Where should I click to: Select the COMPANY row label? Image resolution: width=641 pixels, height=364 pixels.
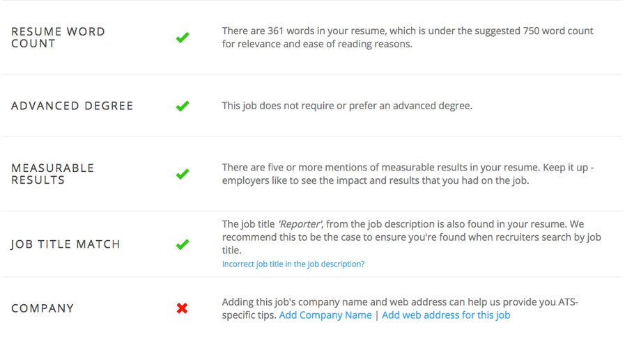pyautogui.click(x=43, y=308)
